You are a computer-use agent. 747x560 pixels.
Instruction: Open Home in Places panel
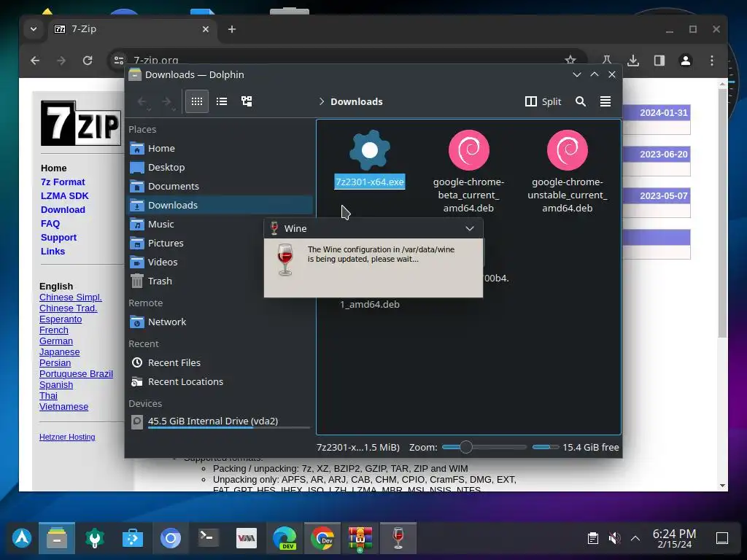(220, 149)
